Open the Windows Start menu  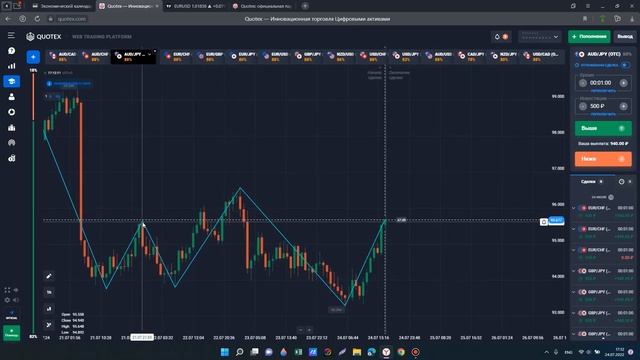224,352
